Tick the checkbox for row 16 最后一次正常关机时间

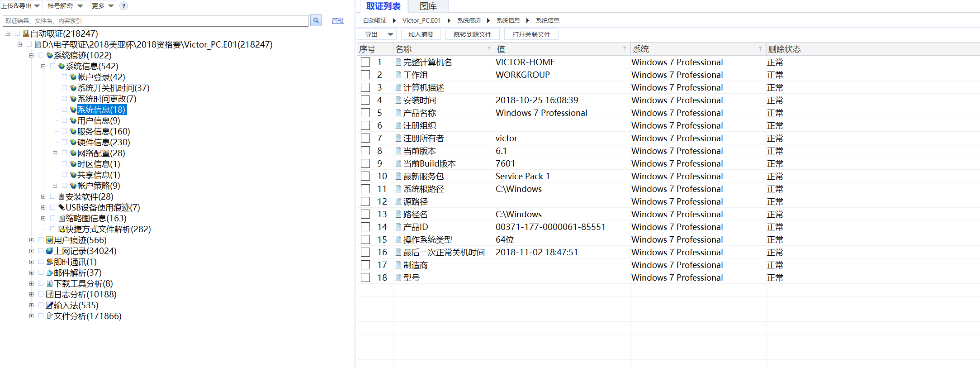365,252
